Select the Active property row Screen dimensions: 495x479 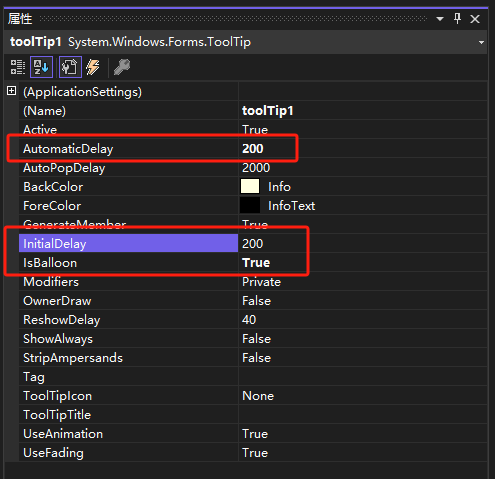[129, 130]
